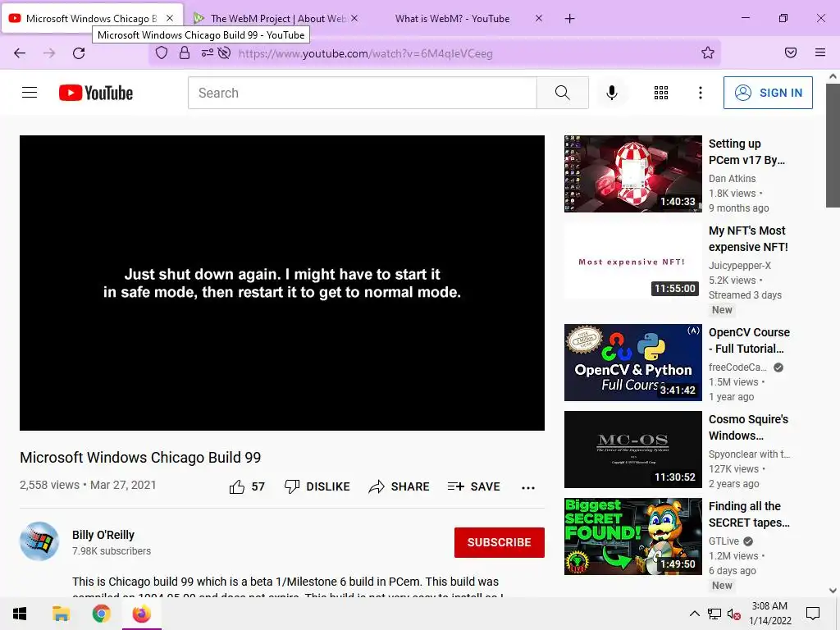
Task: Open the muted volume tray icon
Action: [733, 614]
